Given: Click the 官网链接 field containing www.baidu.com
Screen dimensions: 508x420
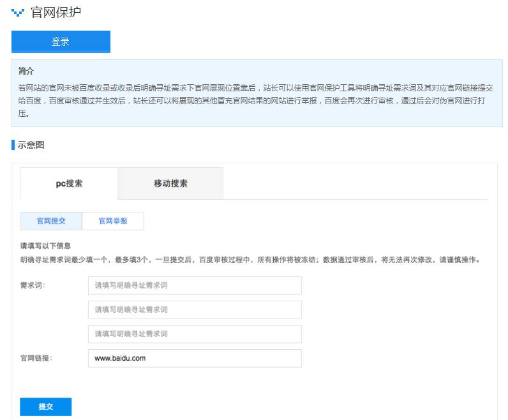Looking at the screenshot, I should click(195, 358).
